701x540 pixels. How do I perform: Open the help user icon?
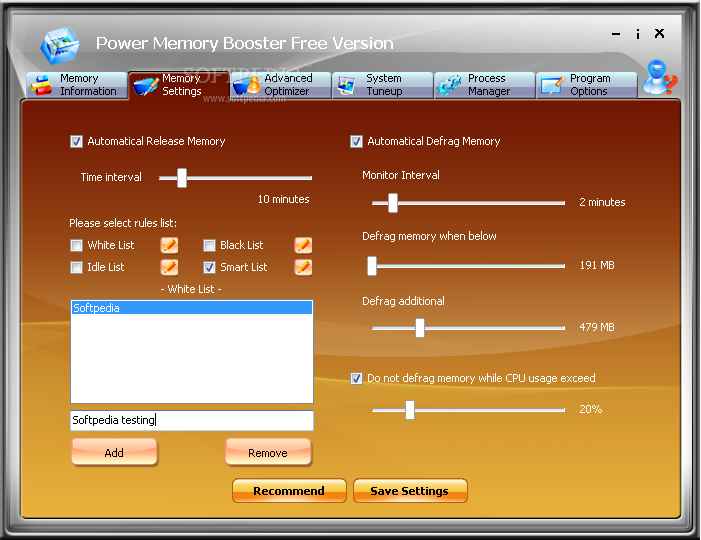[659, 78]
